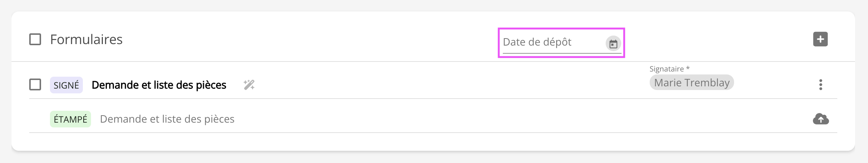868x163 pixels.
Task: Click the Formulaires section heading
Action: 86,40
